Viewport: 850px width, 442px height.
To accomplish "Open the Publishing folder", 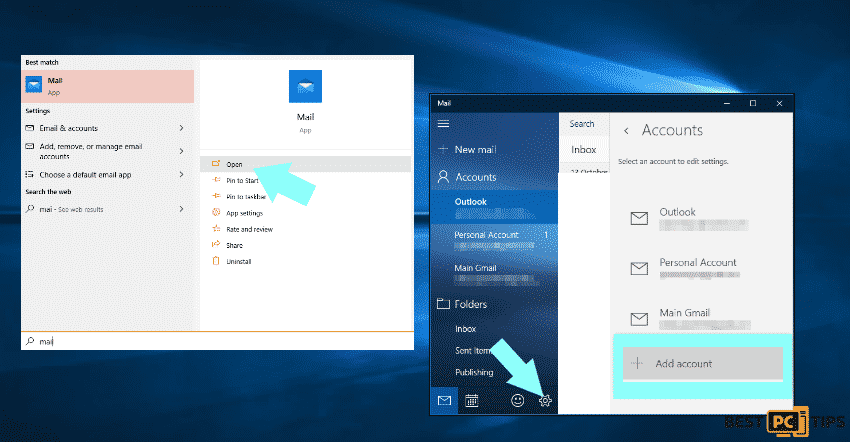I will [474, 372].
